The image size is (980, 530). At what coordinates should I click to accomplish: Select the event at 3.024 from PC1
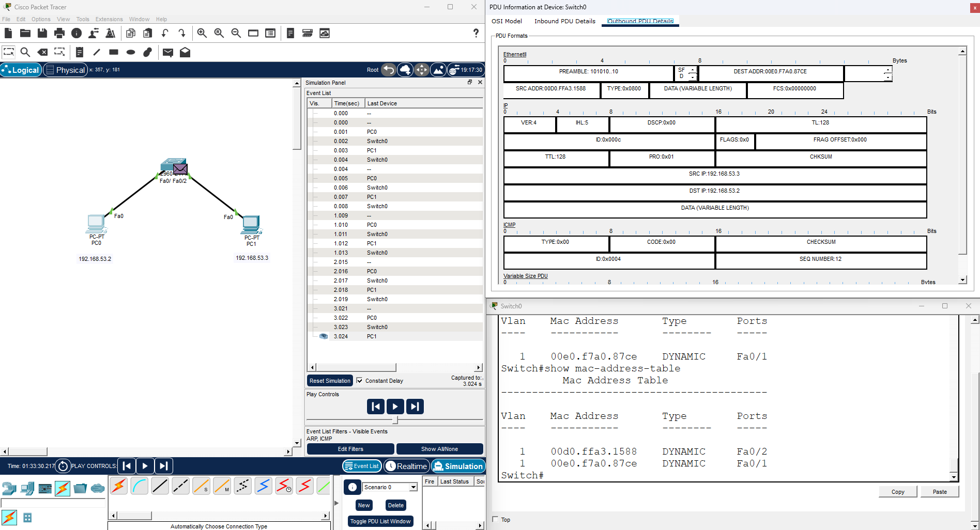pos(395,336)
